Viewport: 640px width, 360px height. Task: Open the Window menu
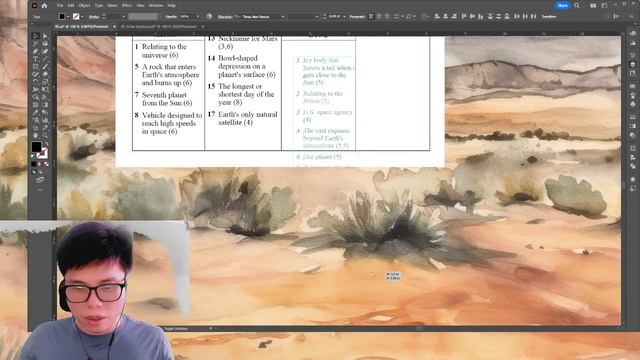[x=156, y=6]
